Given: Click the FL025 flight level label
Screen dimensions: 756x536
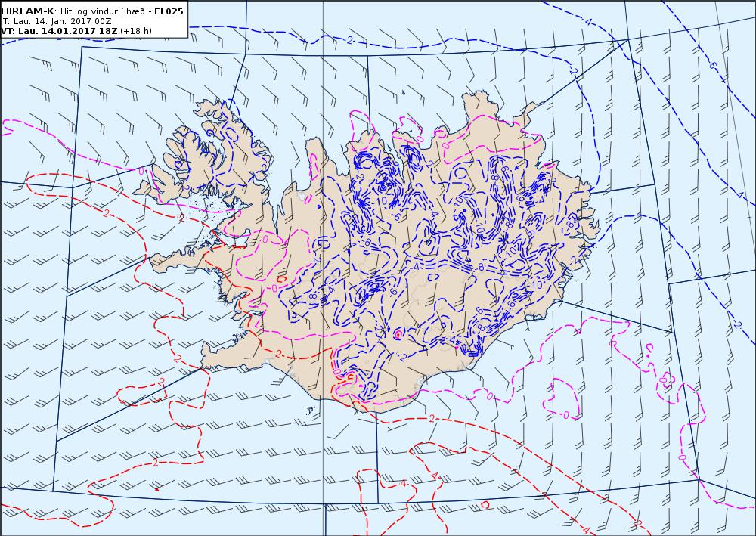Looking at the screenshot, I should [x=169, y=11].
